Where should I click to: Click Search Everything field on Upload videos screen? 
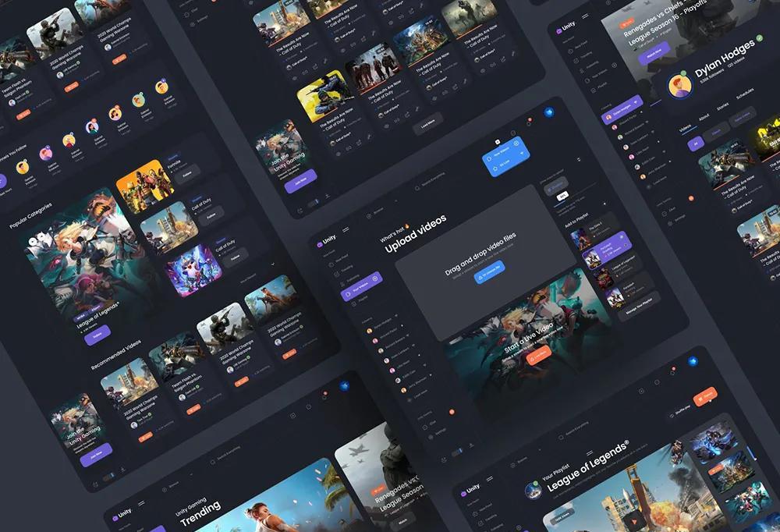(431, 182)
